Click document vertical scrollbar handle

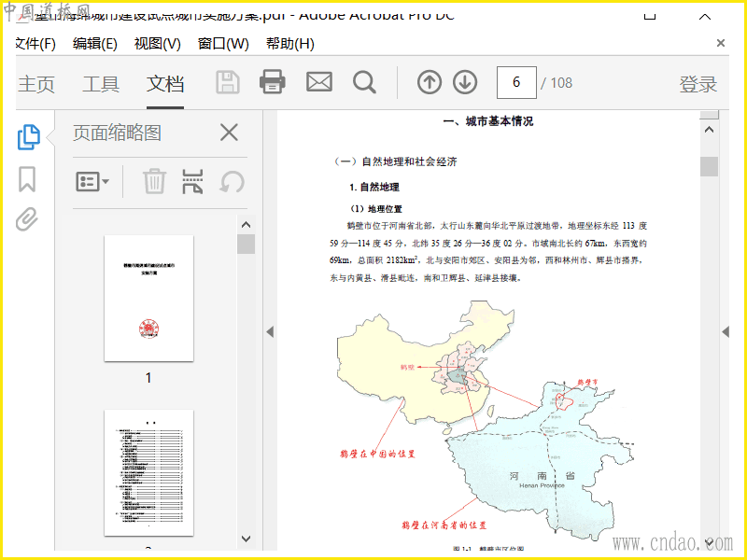(x=709, y=167)
